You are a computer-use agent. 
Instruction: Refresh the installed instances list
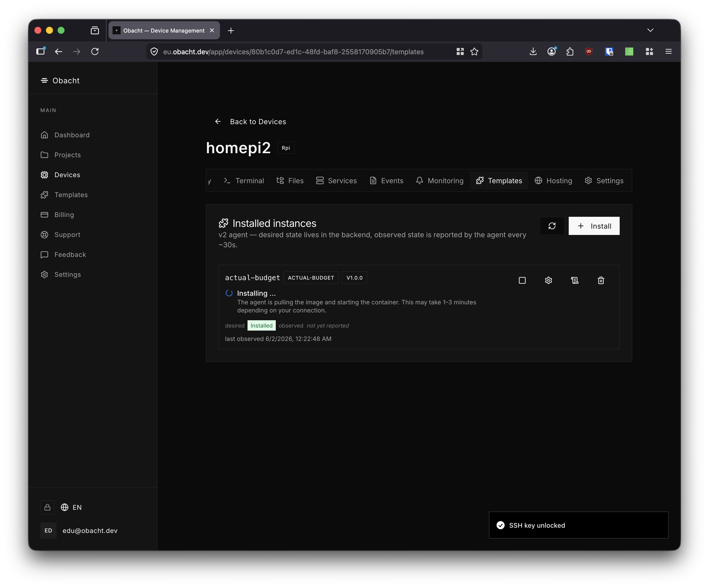click(x=552, y=226)
